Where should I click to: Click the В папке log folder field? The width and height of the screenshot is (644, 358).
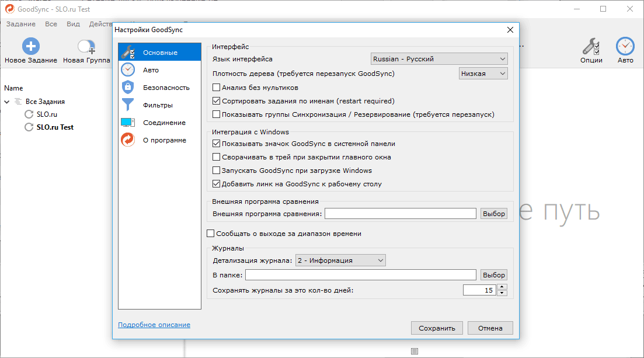coord(361,275)
